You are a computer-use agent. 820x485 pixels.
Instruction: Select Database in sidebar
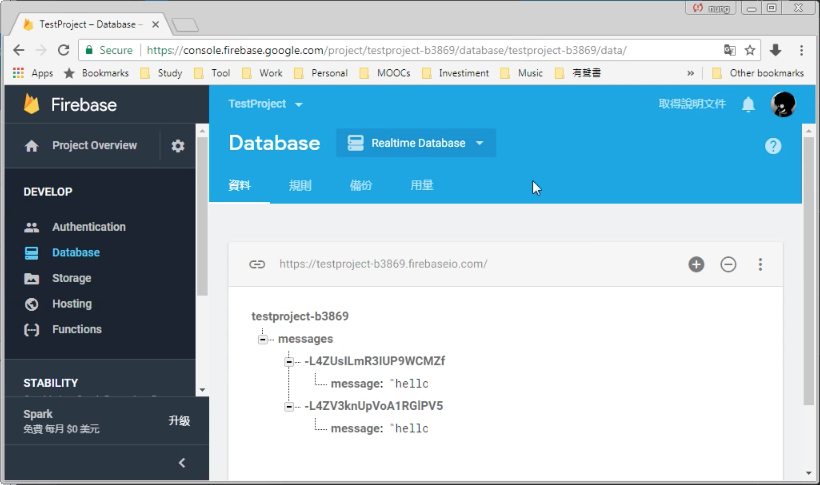pos(76,253)
